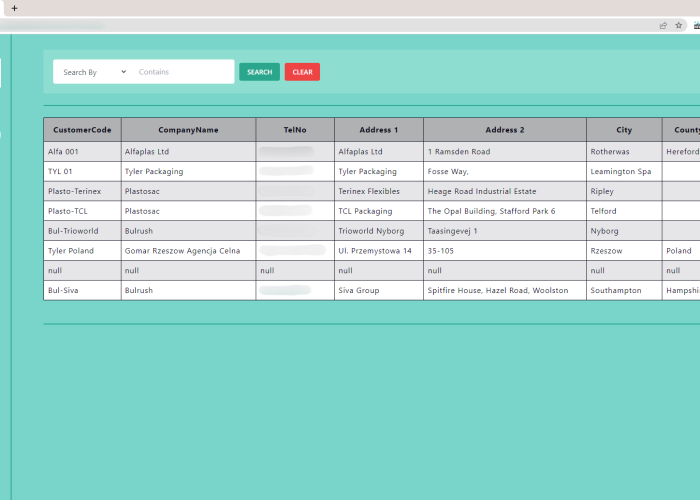Screen dimensions: 700x500
Task: Click Taasingevej 1 address cell
Action: (505, 231)
